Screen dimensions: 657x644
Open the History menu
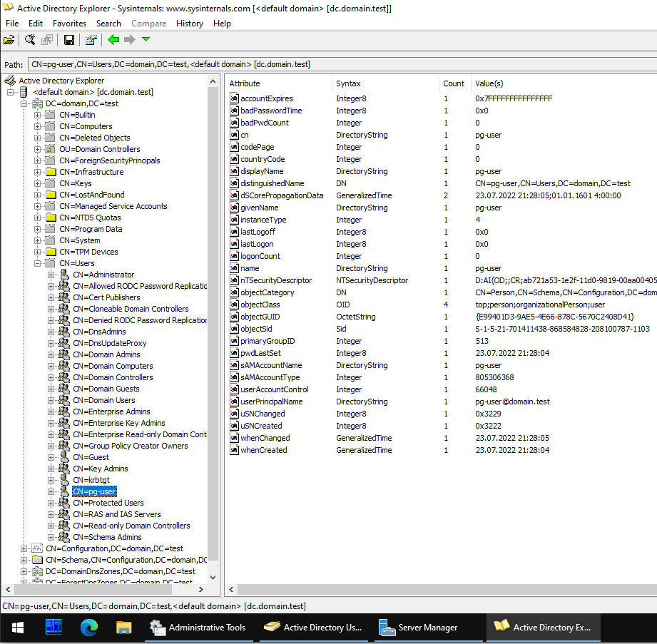(x=189, y=24)
